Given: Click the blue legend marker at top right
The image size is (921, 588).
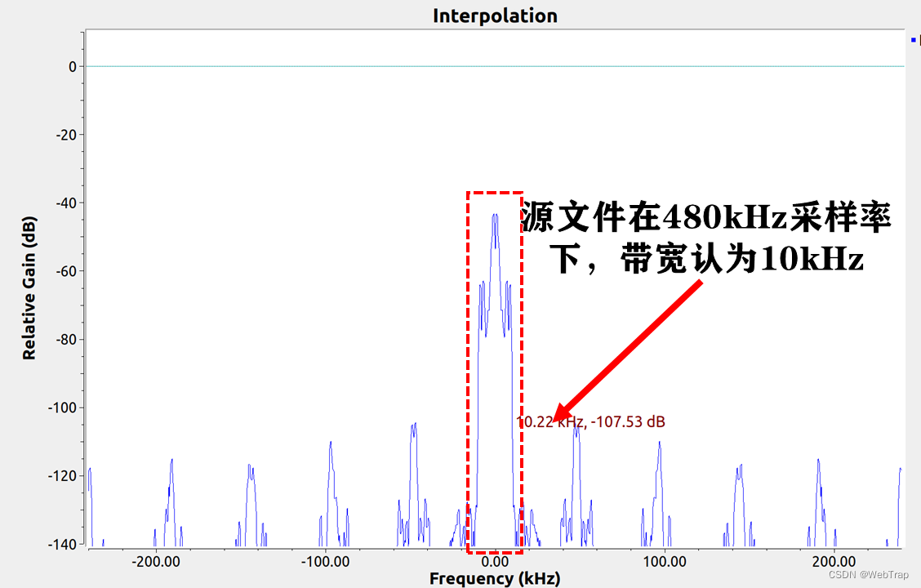Looking at the screenshot, I should (x=914, y=40).
